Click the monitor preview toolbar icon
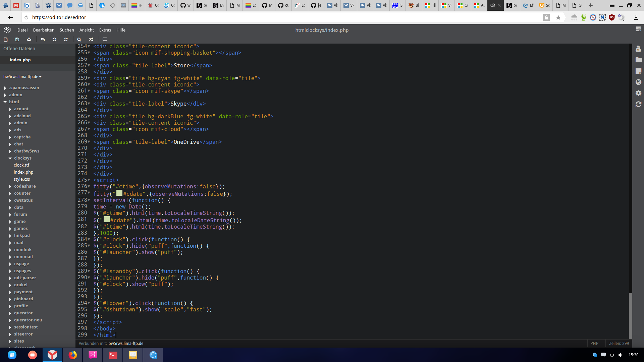 pyautogui.click(x=105, y=40)
